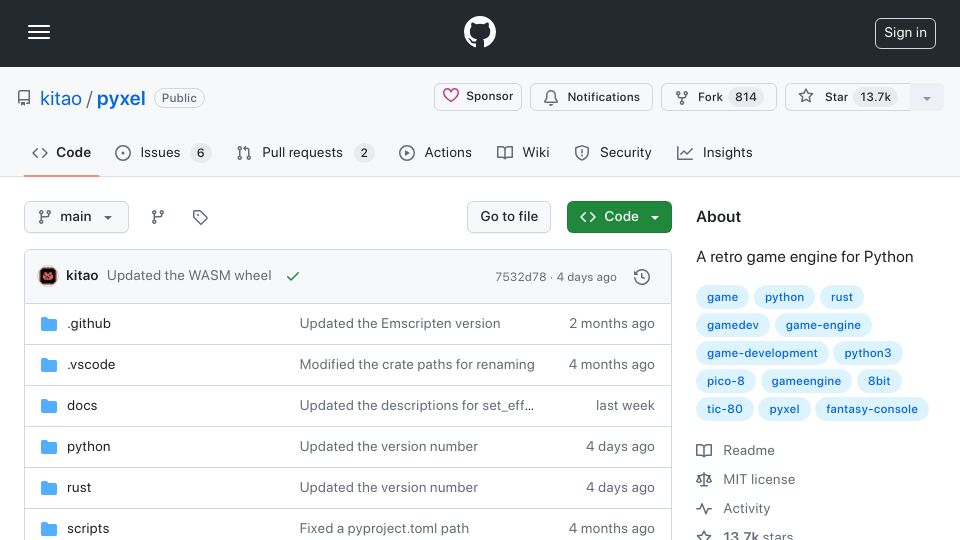Star the pyxel repository
The height and width of the screenshot is (540, 960).
tap(847, 97)
